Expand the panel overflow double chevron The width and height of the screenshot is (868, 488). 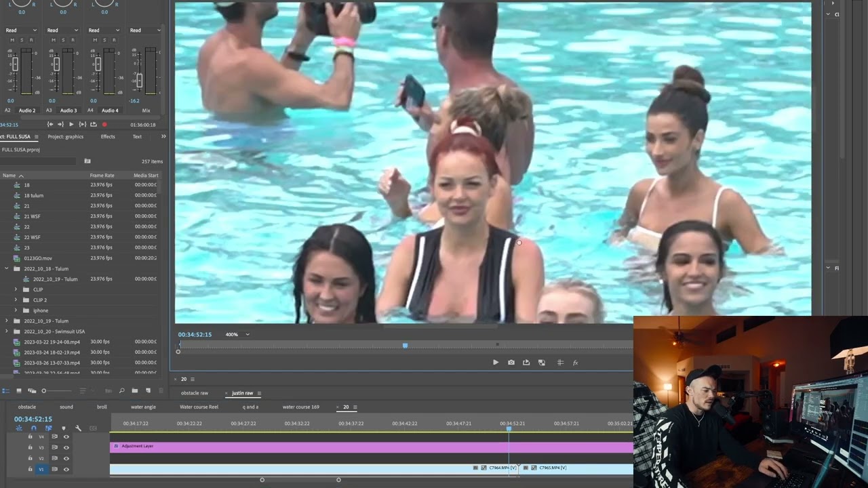pos(163,137)
